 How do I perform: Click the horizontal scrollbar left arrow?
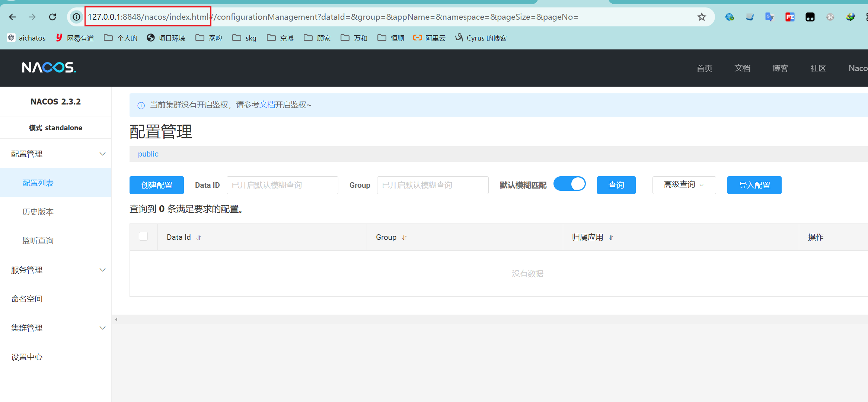[x=117, y=319]
